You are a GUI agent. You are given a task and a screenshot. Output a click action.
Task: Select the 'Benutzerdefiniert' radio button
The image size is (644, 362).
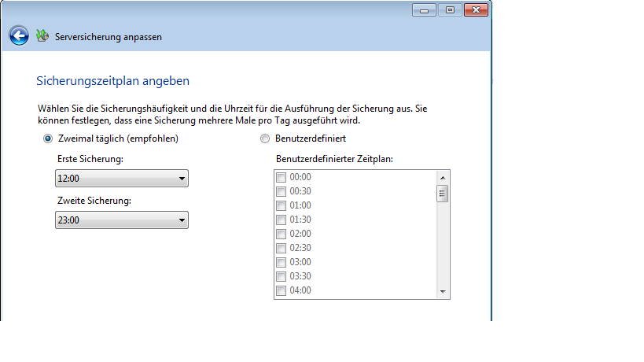click(x=264, y=139)
